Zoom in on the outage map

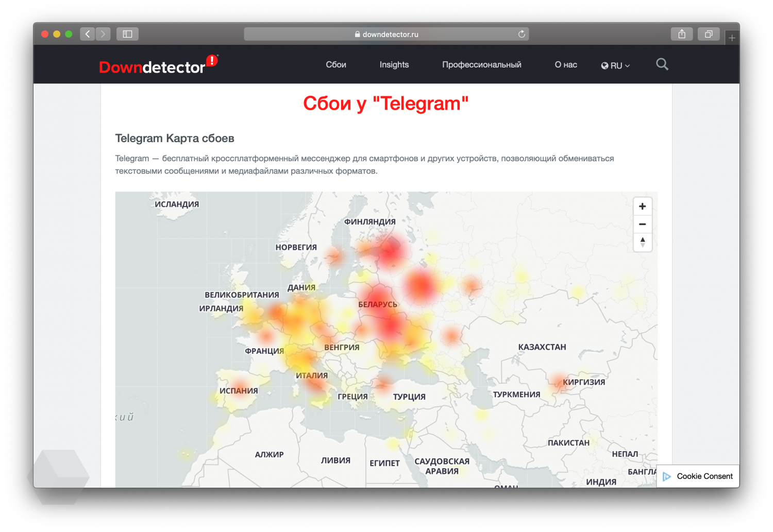click(x=643, y=207)
